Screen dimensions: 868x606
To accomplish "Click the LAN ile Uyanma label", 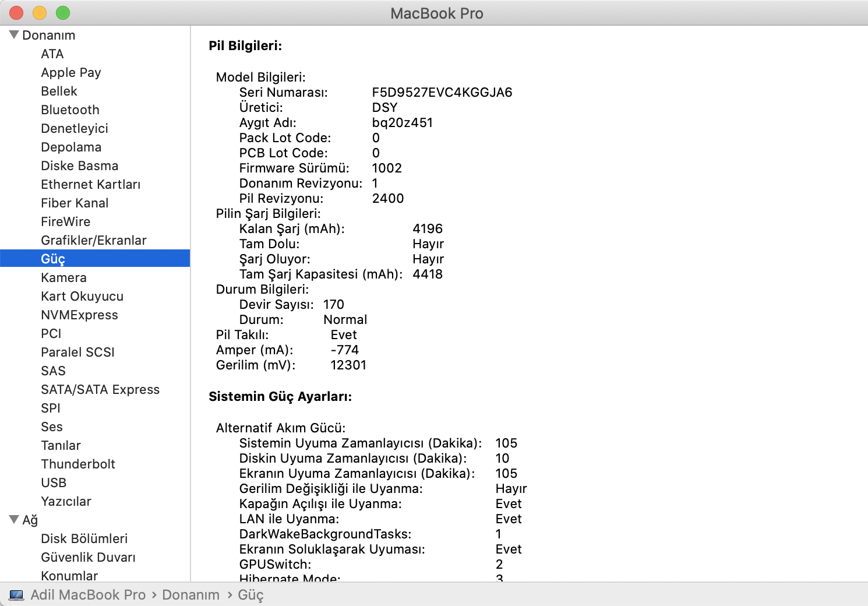I will pos(289,519).
